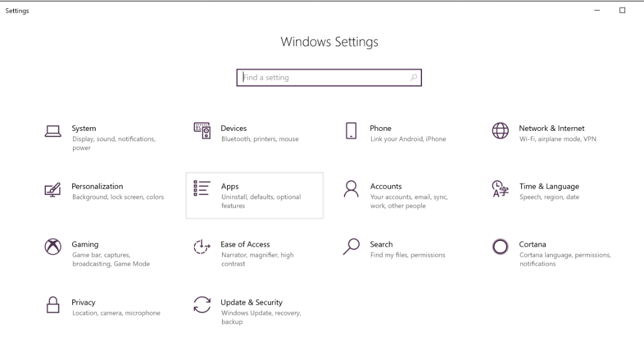
Task: Maximize the Settings window
Action: [622, 10]
